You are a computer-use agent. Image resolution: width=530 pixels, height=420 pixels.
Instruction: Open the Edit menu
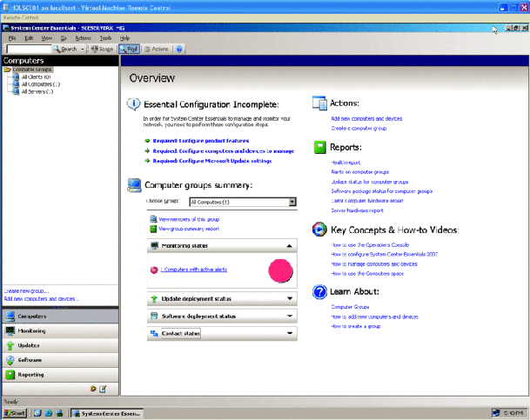pos(29,38)
